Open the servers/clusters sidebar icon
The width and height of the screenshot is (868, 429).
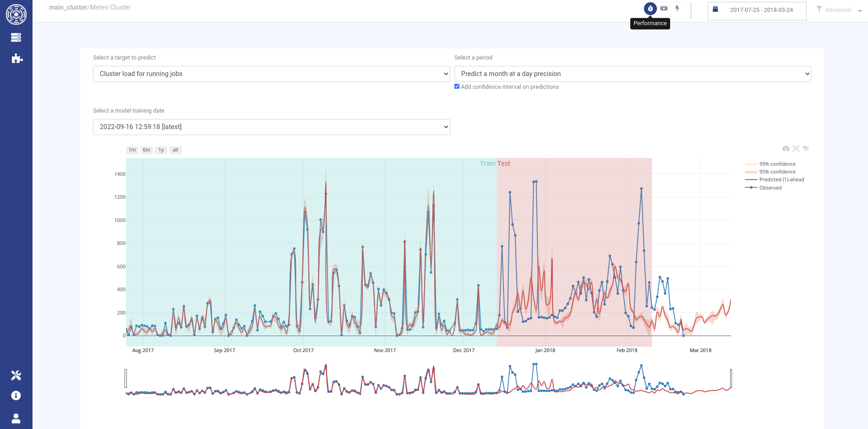[x=16, y=38]
